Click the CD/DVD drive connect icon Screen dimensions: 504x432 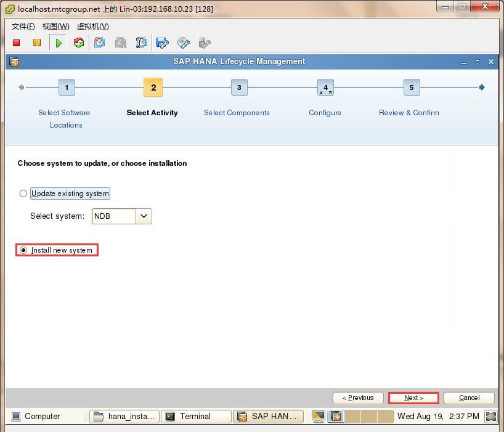tap(183, 43)
